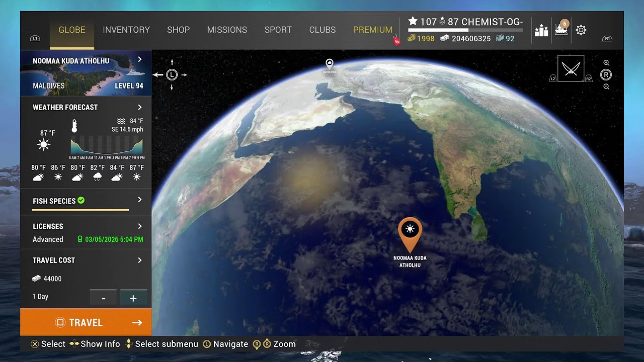This screenshot has height=362, width=644.
Task: Click the gold coins currency icon
Action: click(411, 38)
